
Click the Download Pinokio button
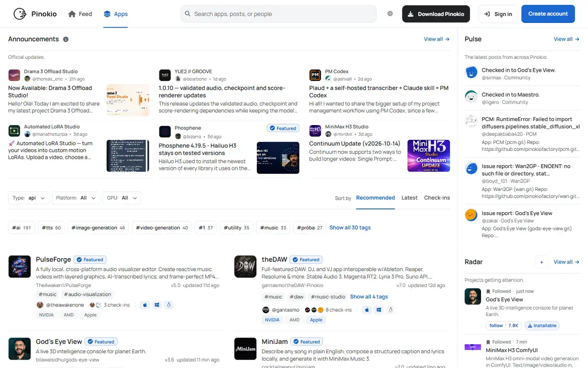point(436,14)
